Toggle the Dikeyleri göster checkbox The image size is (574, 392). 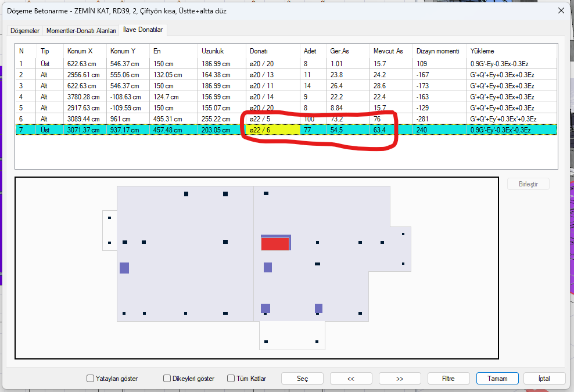coord(167,379)
